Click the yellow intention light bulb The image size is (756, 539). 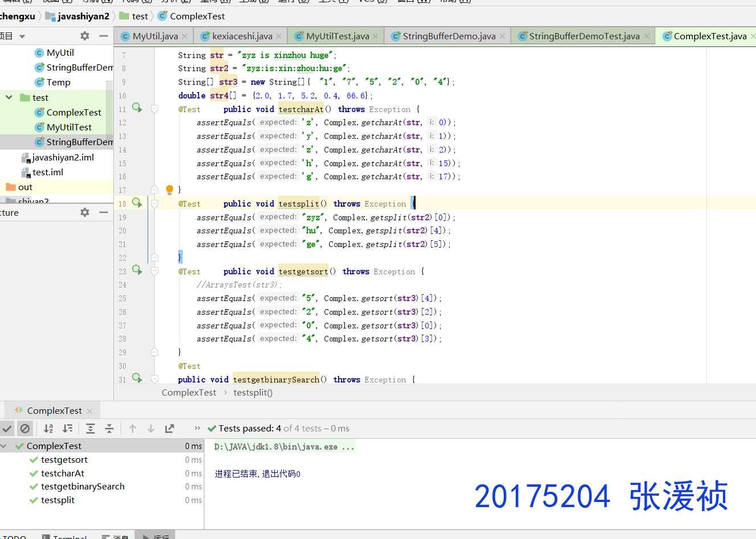coord(169,190)
